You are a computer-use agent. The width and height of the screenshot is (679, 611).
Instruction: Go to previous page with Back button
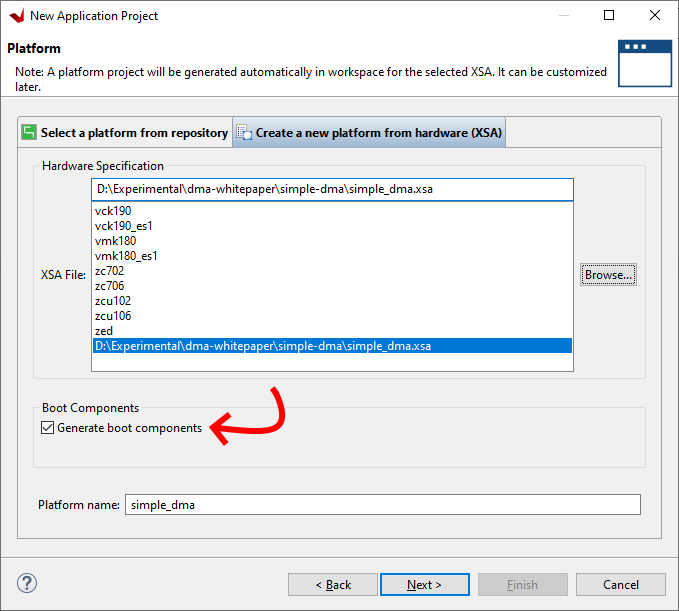pyautogui.click(x=333, y=585)
